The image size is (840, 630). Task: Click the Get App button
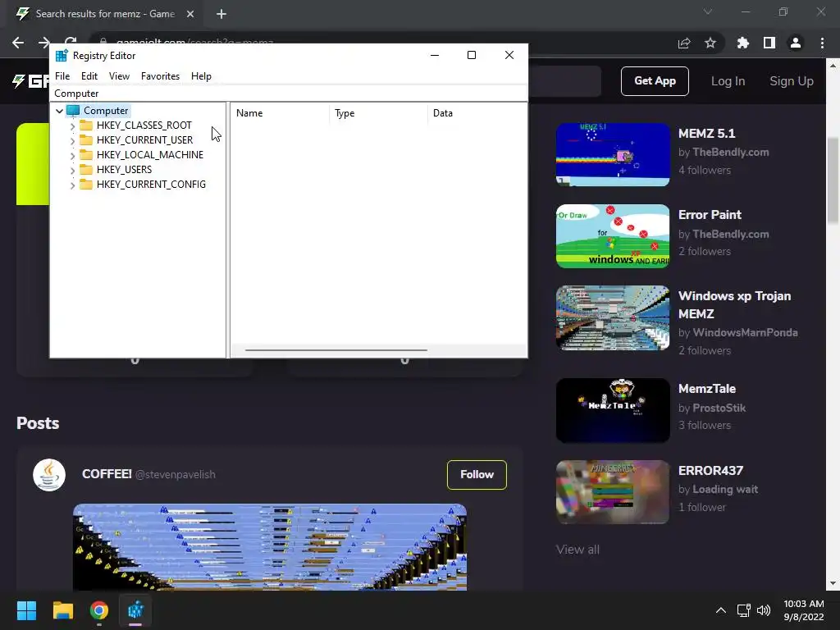coord(655,81)
